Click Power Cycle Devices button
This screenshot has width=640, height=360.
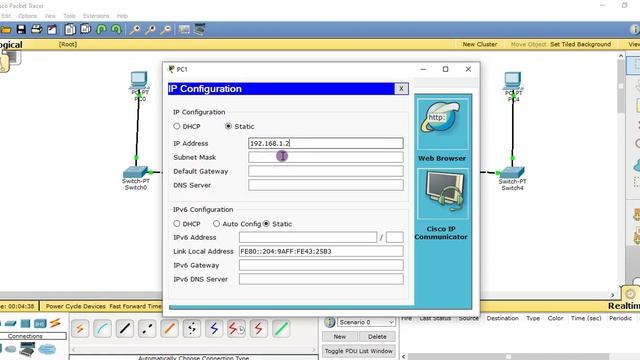[x=76, y=306]
